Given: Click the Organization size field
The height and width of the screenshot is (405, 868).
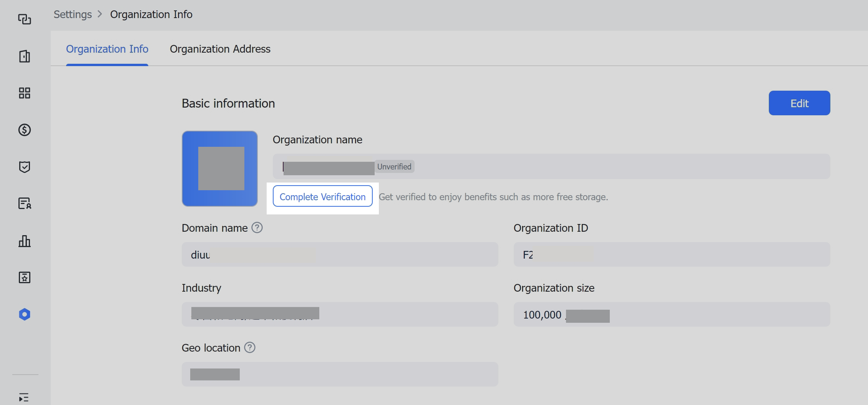Looking at the screenshot, I should [671, 315].
